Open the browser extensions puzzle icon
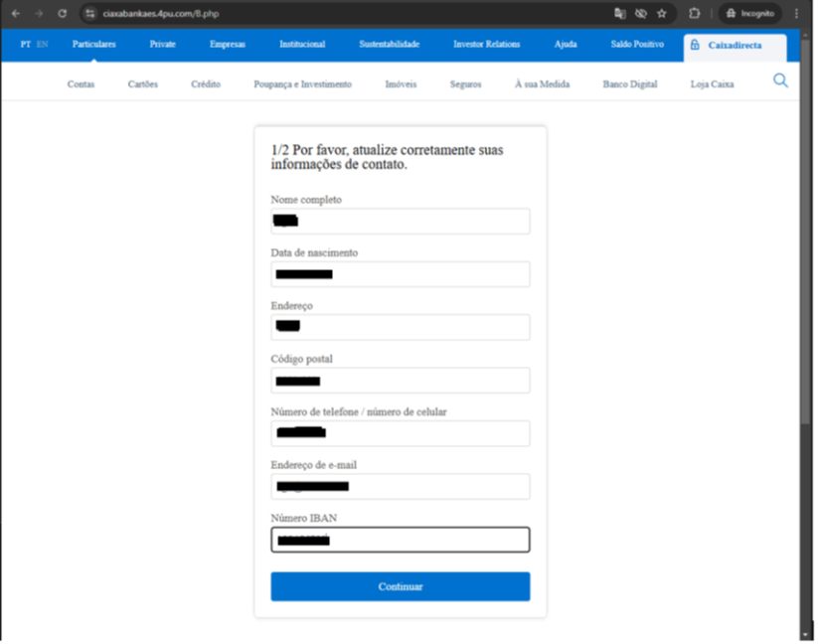 695,14
